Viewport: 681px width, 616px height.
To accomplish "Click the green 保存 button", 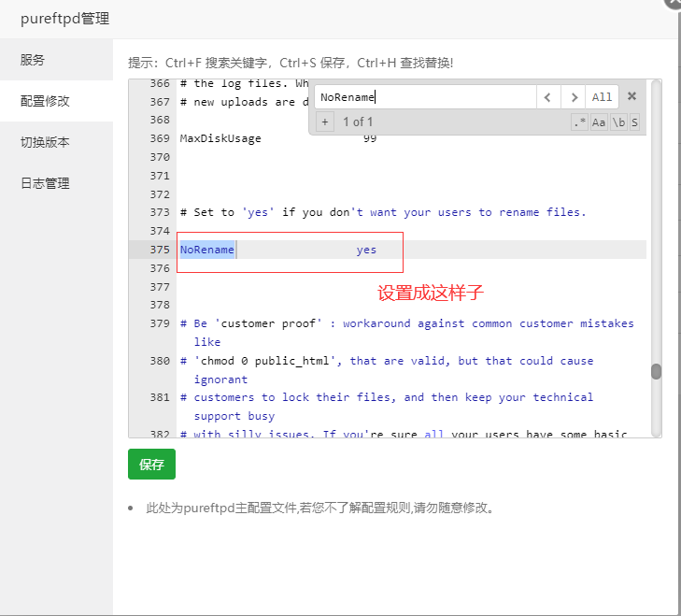I will [x=151, y=465].
